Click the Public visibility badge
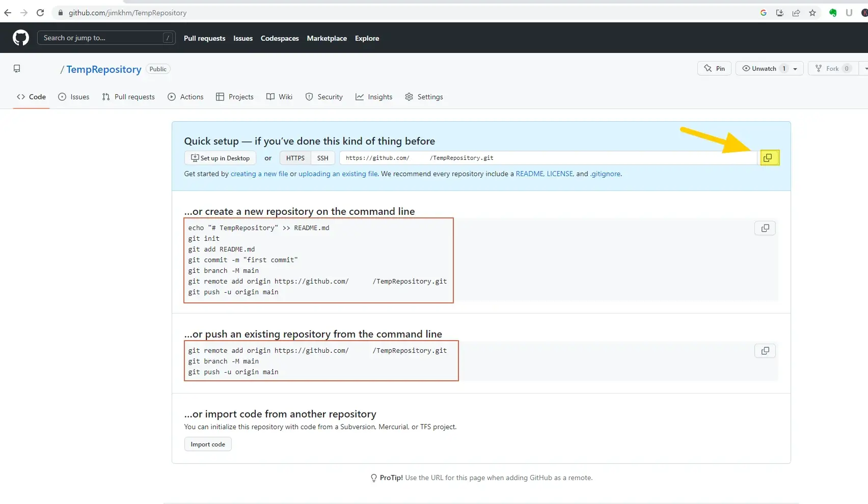The width and height of the screenshot is (868, 504). coord(158,69)
